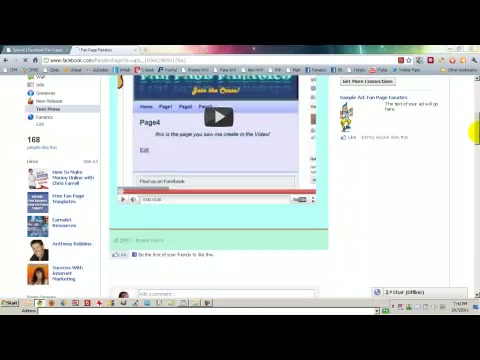Open Anthony Robbins liked page link
This screenshot has width=480, height=360.
[72, 244]
